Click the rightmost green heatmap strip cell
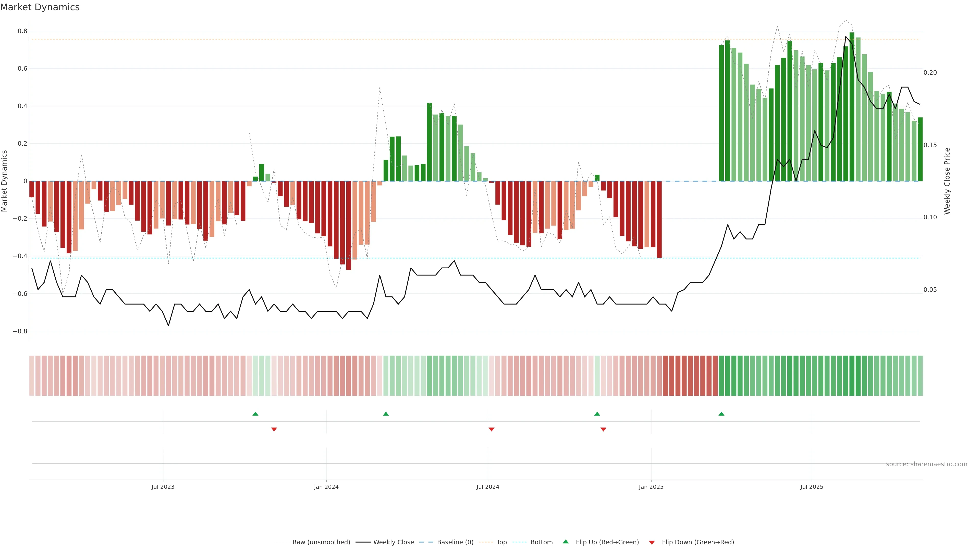980x551 pixels. [920, 375]
